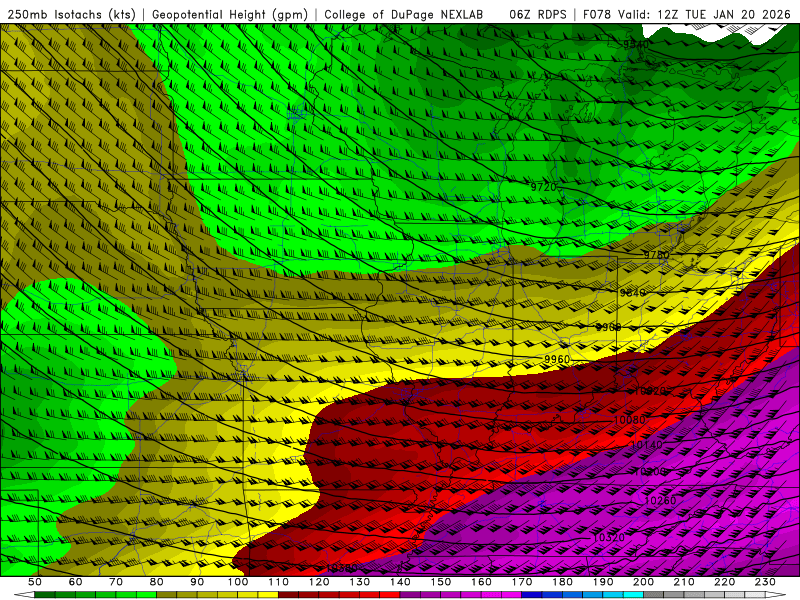Click the 190 knot tick on the color scale
The image size is (800, 600).
coord(603,582)
